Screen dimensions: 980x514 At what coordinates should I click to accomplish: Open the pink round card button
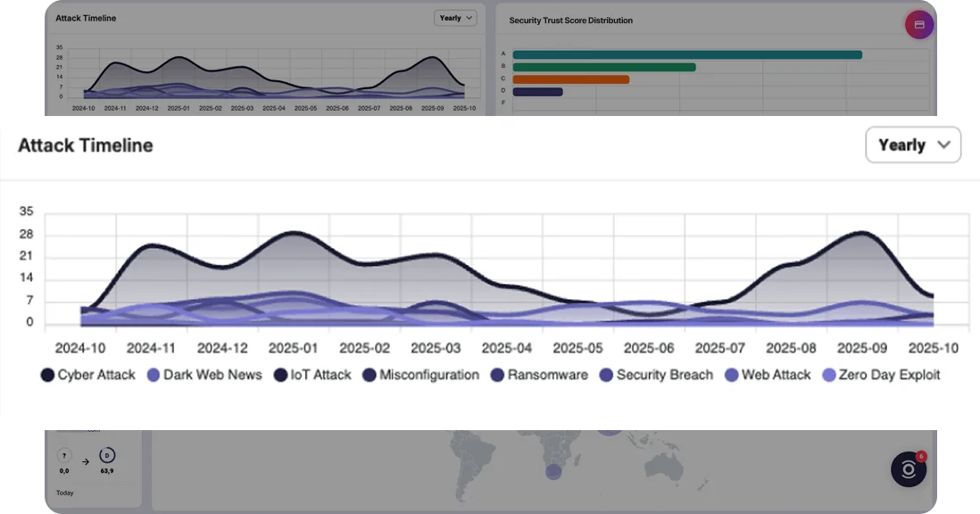(919, 25)
